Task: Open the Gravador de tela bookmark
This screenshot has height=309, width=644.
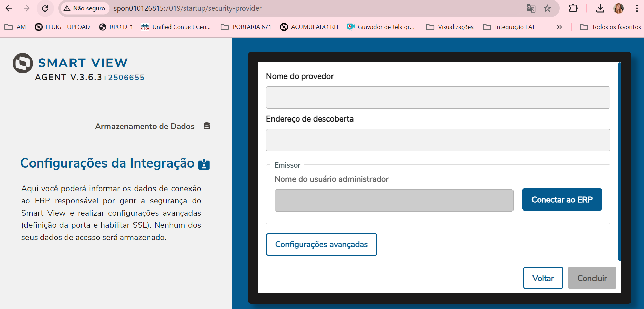Action: click(381, 27)
